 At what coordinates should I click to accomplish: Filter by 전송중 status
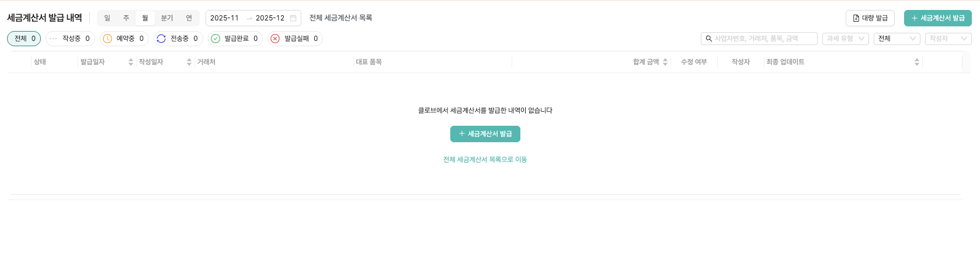point(178,39)
